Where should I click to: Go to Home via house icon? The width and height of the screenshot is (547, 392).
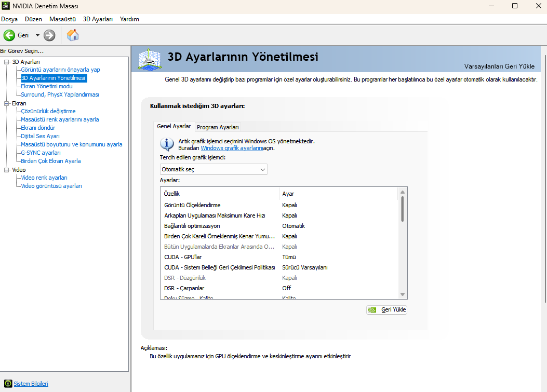(x=73, y=35)
